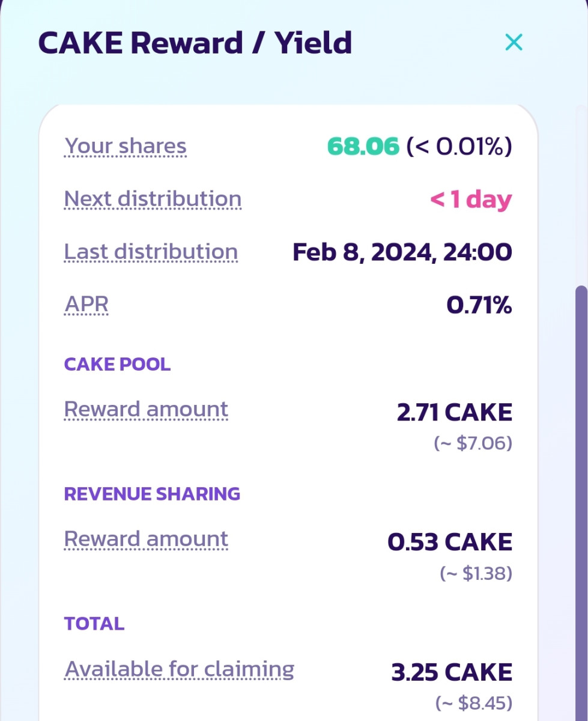This screenshot has height=721, width=588.
Task: Tap the 'Next distribution' underlined label
Action: pyautogui.click(x=153, y=199)
